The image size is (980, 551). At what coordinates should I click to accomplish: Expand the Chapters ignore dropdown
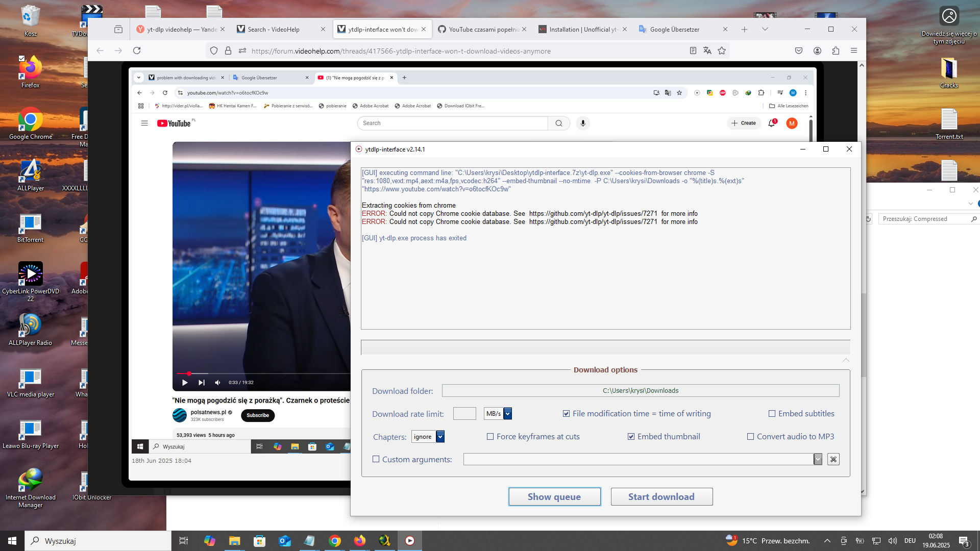click(x=440, y=437)
